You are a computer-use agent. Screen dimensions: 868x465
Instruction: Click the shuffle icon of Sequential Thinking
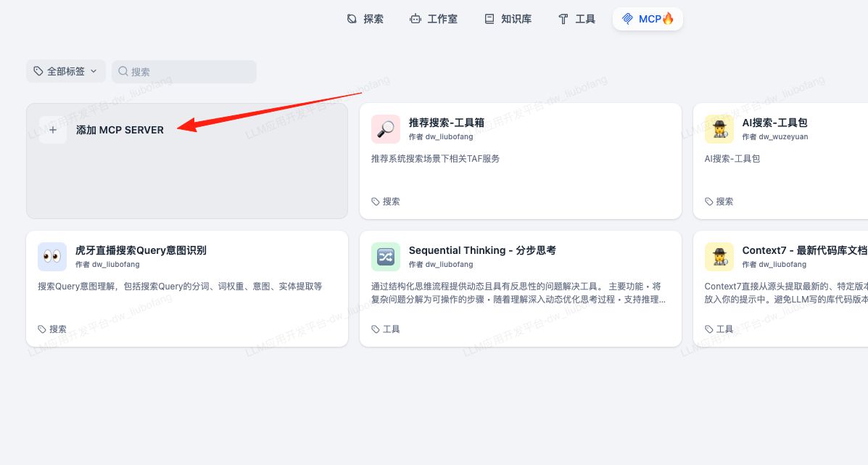(x=386, y=257)
